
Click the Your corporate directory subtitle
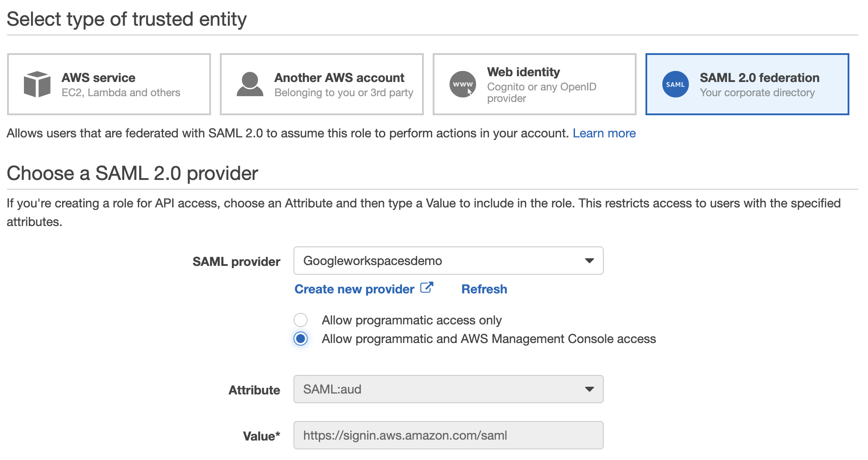coord(757,93)
